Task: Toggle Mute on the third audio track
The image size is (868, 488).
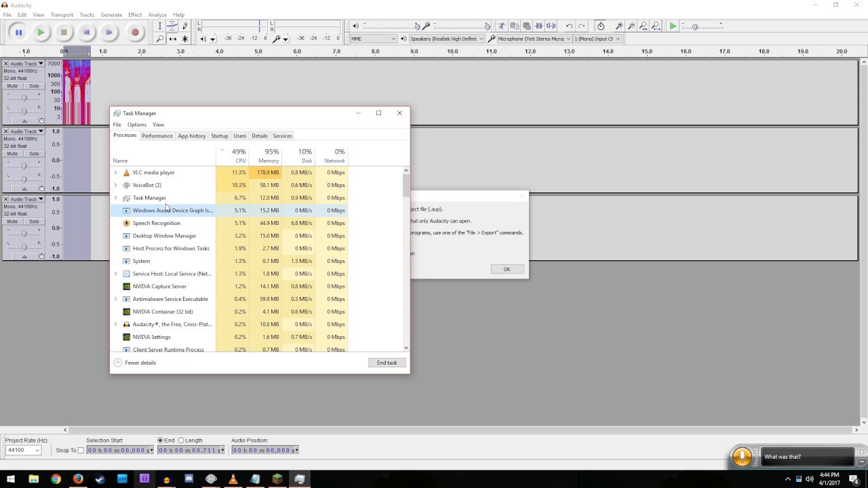Action: pyautogui.click(x=12, y=222)
